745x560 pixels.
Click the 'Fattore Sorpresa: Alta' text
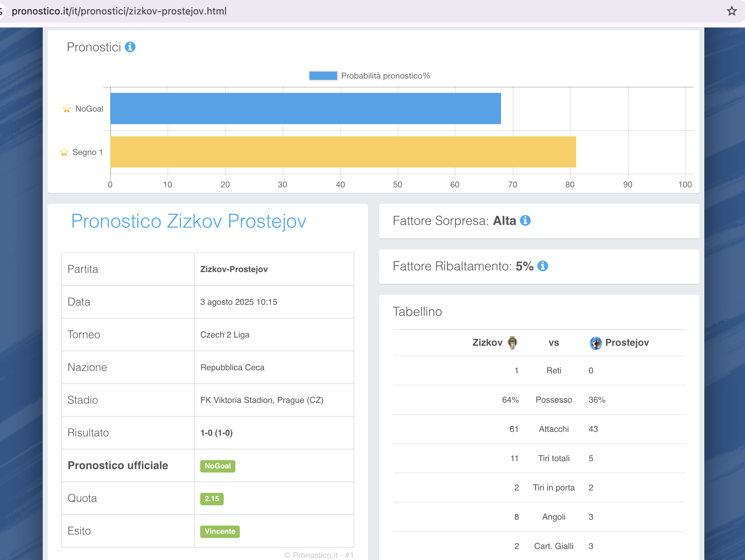pos(455,220)
